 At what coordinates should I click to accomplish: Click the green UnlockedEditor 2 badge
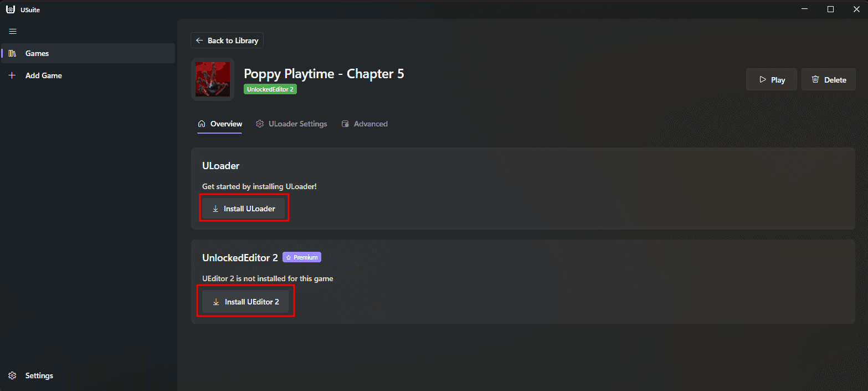coord(270,89)
